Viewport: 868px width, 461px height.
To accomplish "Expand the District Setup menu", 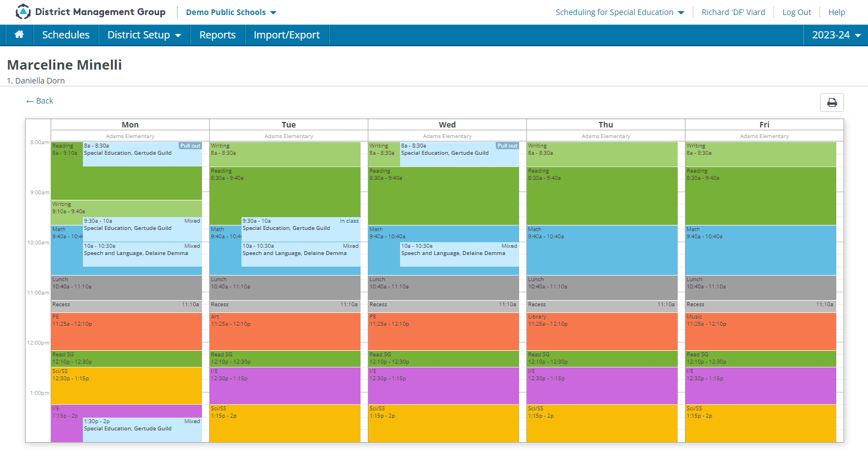I will tap(144, 35).
